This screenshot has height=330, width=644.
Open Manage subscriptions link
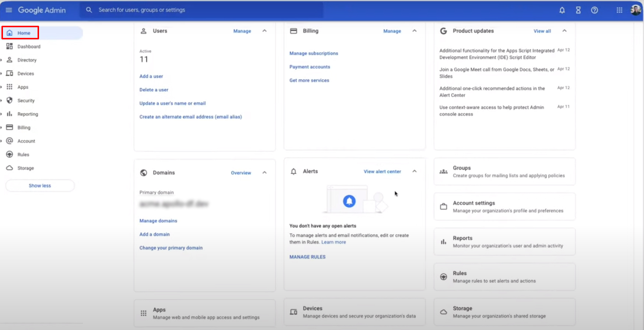click(314, 53)
